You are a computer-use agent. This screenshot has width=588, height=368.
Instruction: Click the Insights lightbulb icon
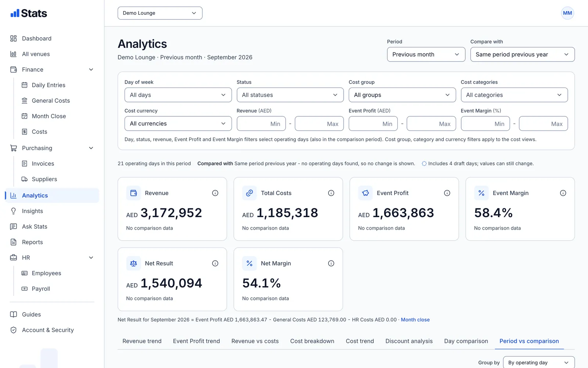pyautogui.click(x=14, y=211)
